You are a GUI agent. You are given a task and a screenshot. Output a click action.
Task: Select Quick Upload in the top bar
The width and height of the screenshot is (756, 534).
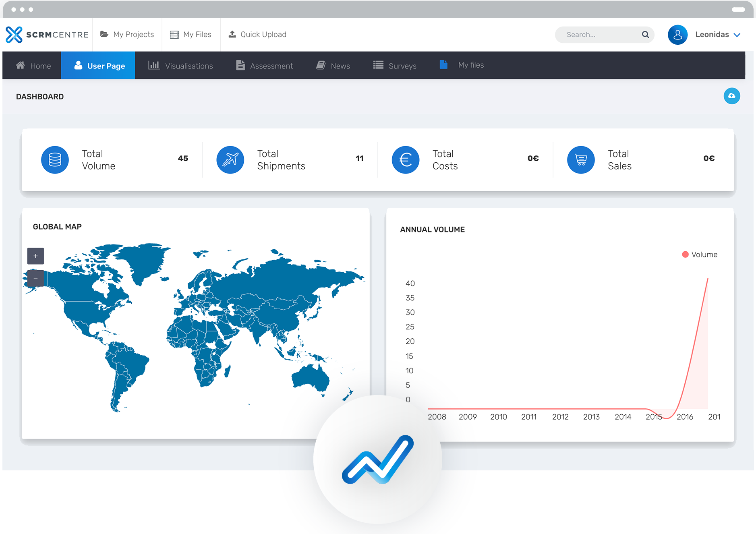[257, 35]
